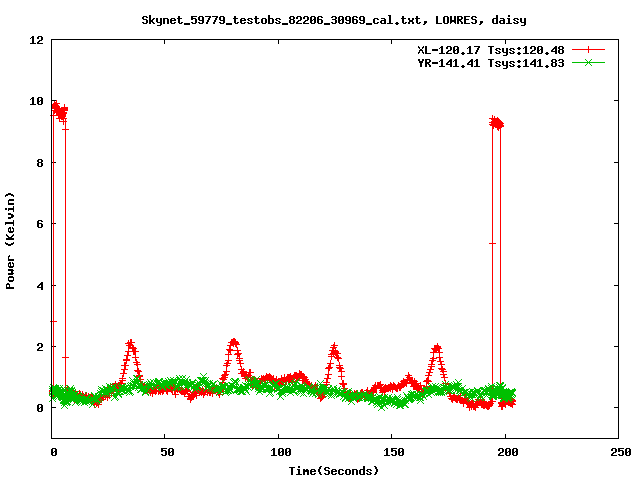Viewport: 640px width, 480px height.
Task: Click the y-axis tick label 6
Action: pos(40,224)
